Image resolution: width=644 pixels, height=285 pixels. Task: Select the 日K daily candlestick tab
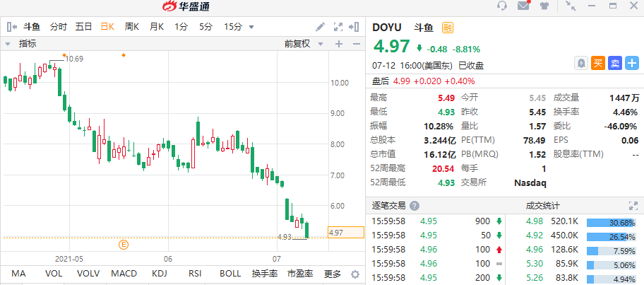click(x=107, y=27)
